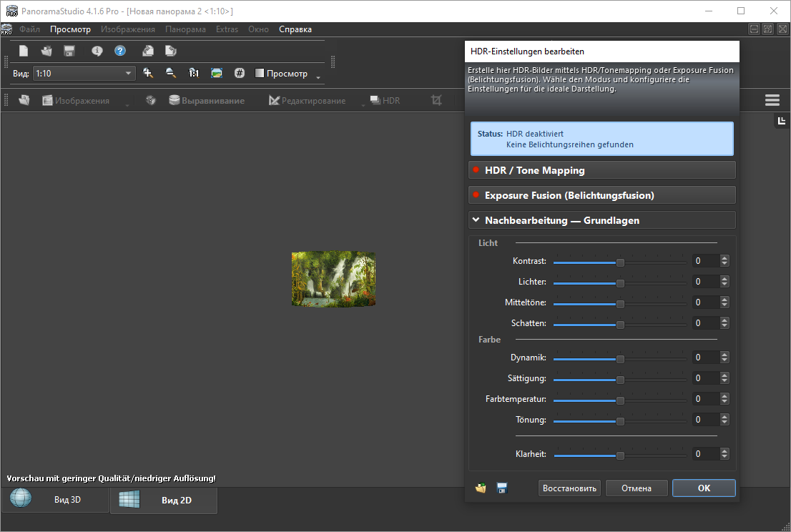The width and height of the screenshot is (791, 532).
Task: Click the Kontrast slider handle
Action: (x=620, y=262)
